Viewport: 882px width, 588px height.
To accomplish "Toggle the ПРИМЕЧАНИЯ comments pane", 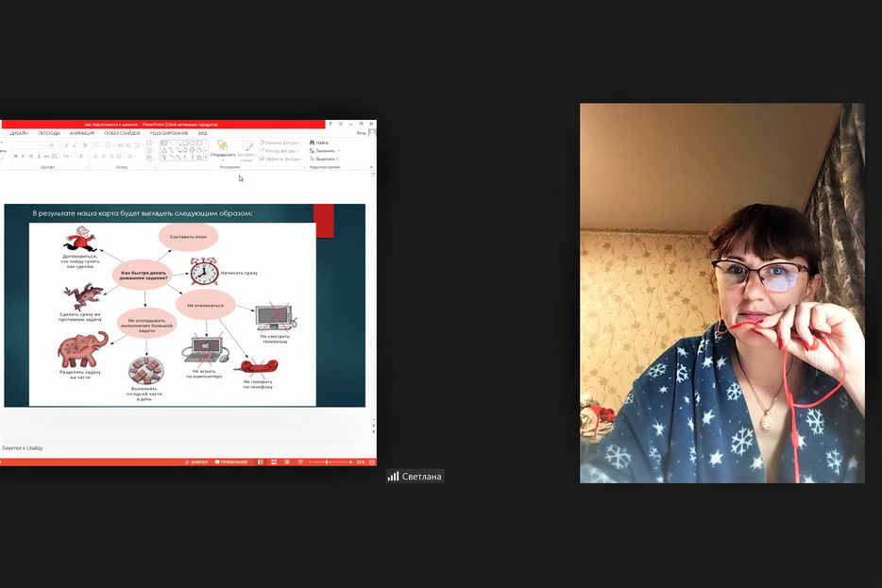I will pyautogui.click(x=231, y=462).
